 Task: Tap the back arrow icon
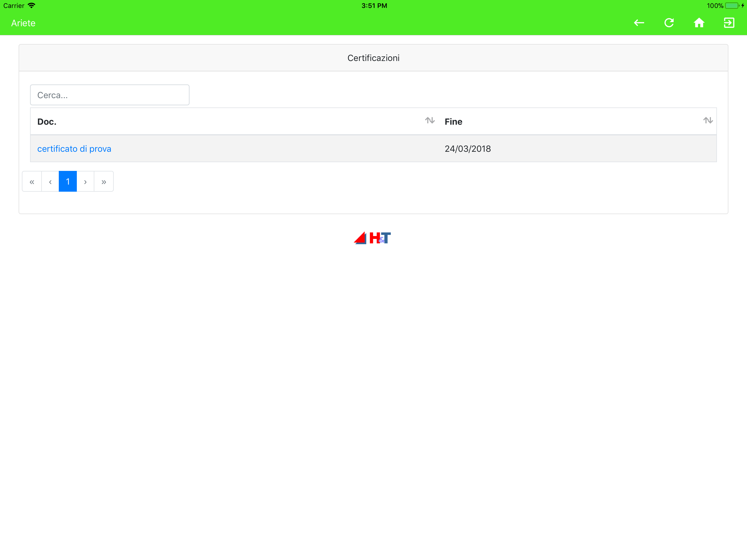[639, 23]
